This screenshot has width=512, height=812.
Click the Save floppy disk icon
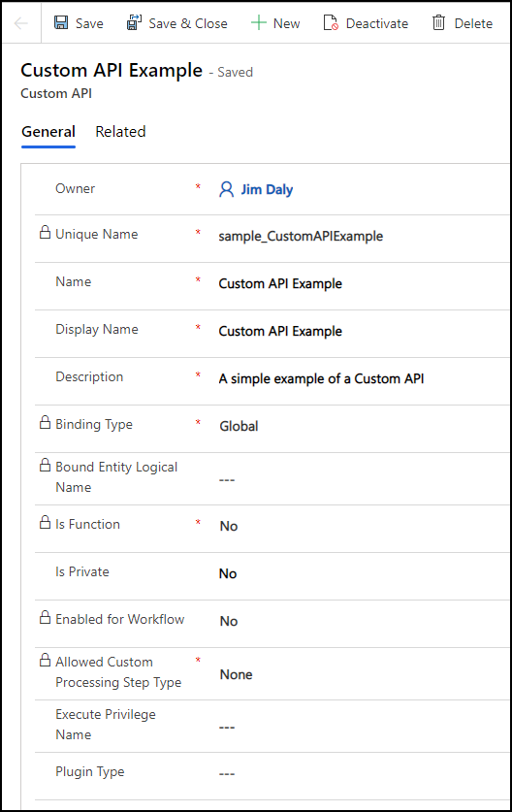[61, 22]
